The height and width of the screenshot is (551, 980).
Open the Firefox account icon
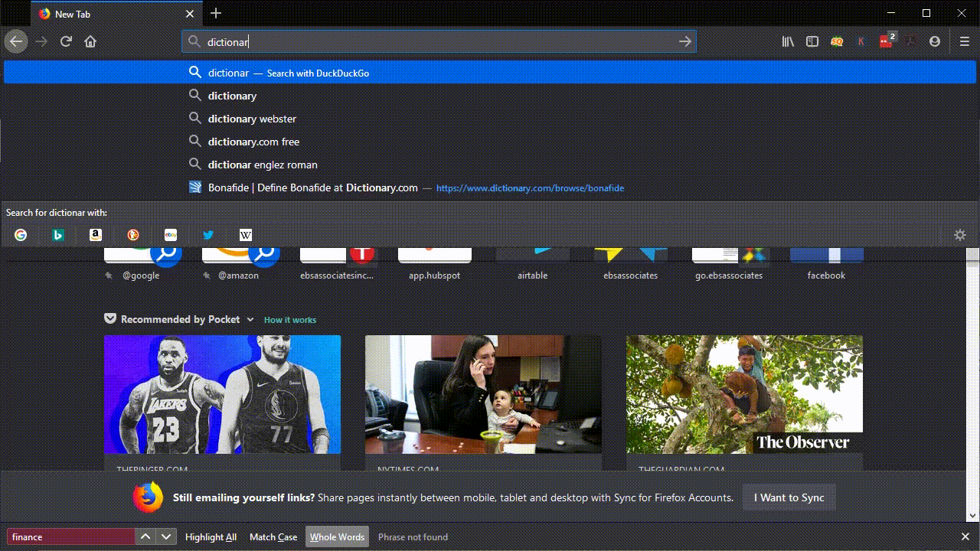pos(935,41)
